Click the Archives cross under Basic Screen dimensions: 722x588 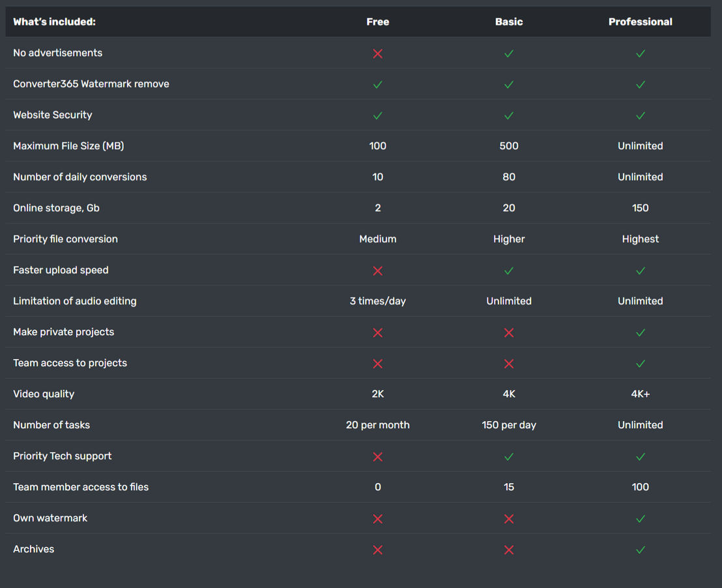tap(509, 550)
